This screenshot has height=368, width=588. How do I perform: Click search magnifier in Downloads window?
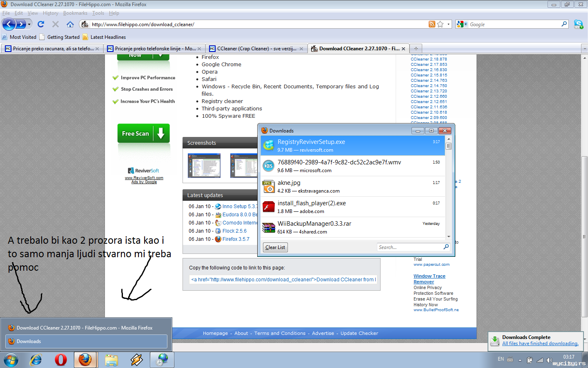(446, 247)
